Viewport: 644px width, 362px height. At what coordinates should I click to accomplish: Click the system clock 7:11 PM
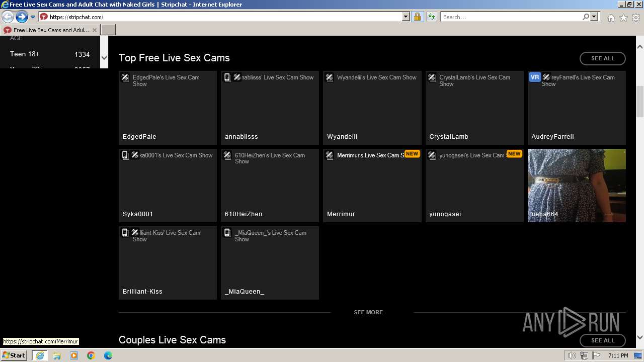pyautogui.click(x=618, y=355)
